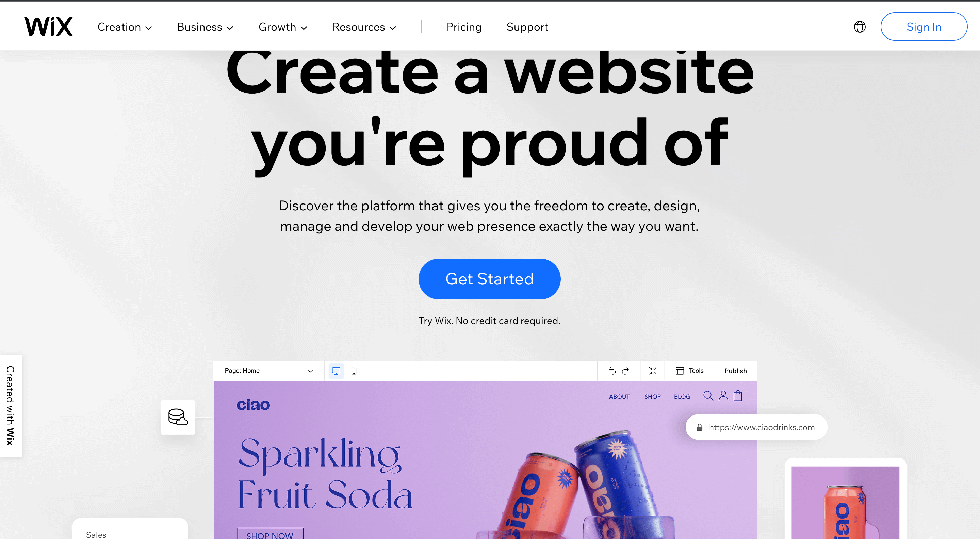Expand the Business dropdown menu

tap(205, 27)
